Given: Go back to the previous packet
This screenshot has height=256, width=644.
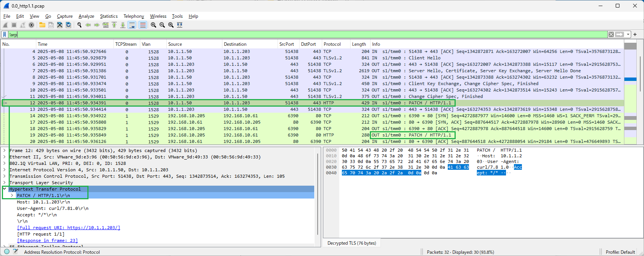Looking at the screenshot, I should click(88, 25).
